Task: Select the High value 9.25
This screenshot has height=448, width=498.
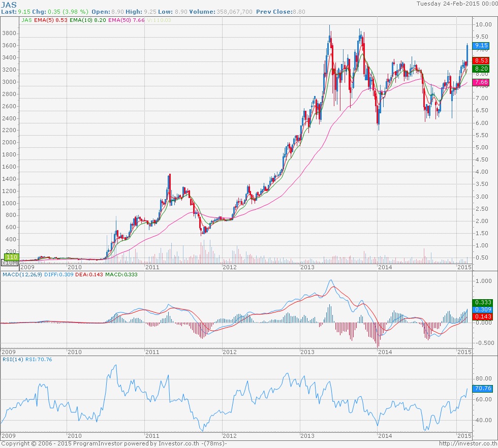Action: (x=150, y=12)
